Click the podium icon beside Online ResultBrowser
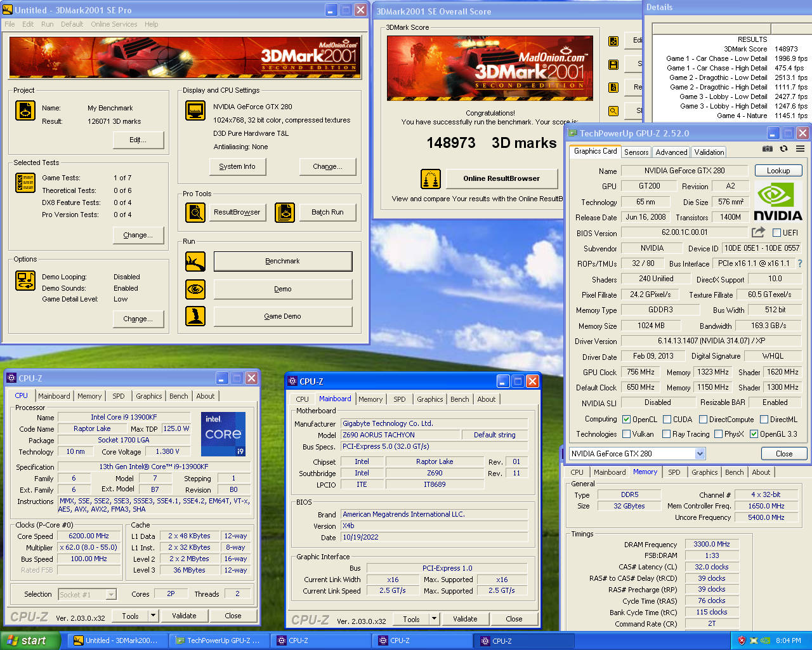Image resolution: width=812 pixels, height=650 pixels. (431, 179)
